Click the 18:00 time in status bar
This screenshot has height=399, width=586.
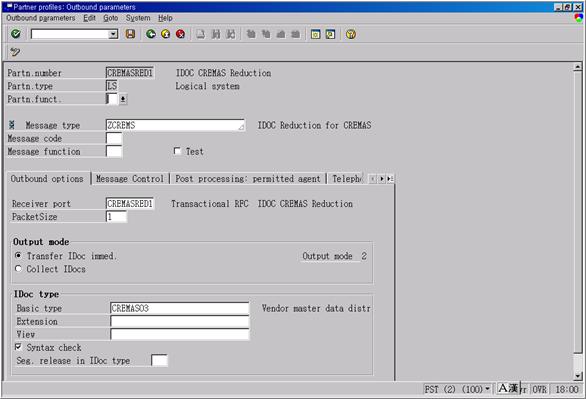567,389
